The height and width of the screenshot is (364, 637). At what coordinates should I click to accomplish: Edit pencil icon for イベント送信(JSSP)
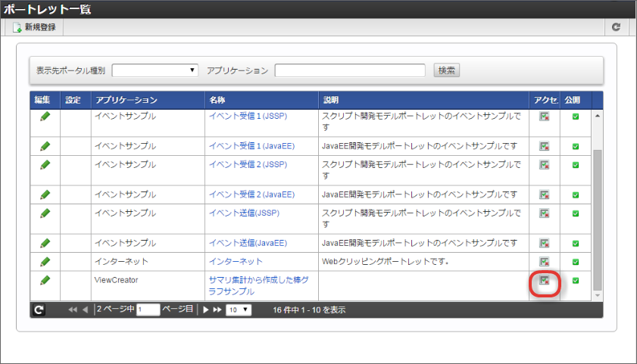point(45,213)
